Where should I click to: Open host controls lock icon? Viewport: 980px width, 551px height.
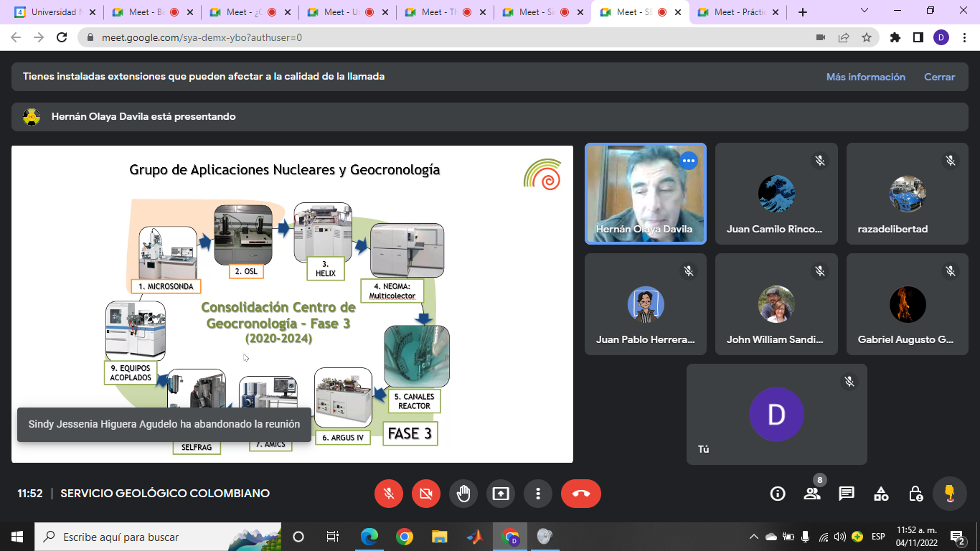(x=915, y=494)
